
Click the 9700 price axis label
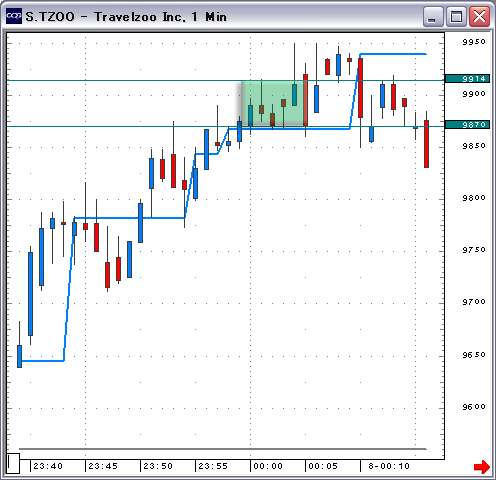tap(474, 302)
